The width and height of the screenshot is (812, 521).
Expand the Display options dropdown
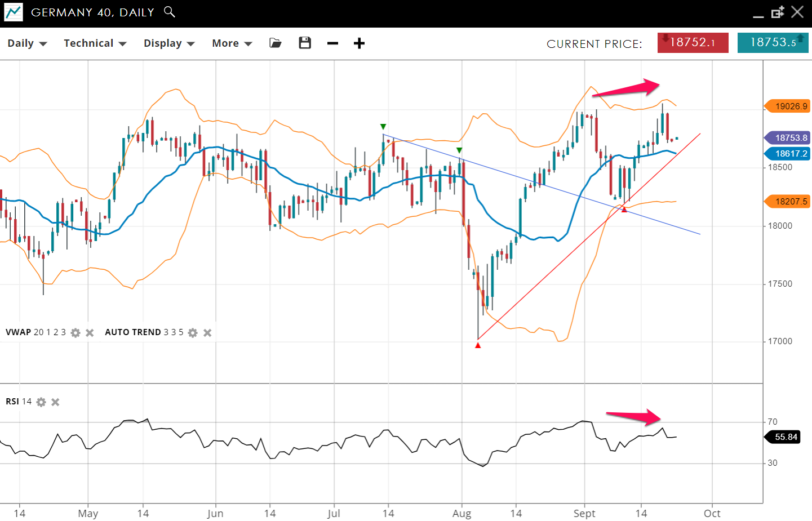[168, 43]
